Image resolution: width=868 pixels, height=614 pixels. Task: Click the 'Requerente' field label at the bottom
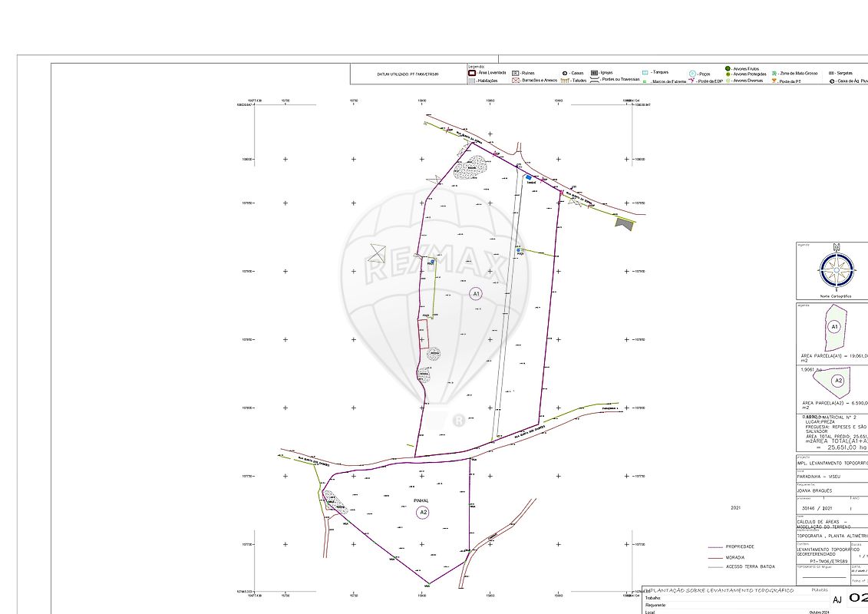[655, 605]
